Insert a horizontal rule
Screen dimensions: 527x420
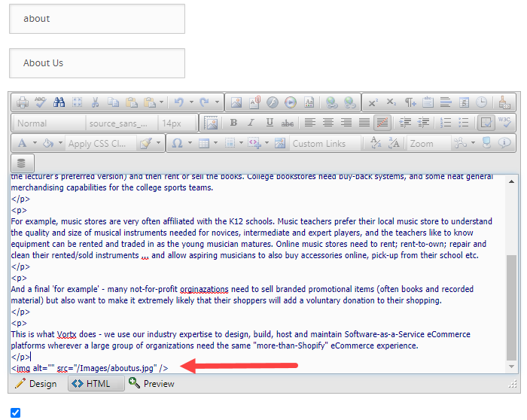tap(446, 102)
